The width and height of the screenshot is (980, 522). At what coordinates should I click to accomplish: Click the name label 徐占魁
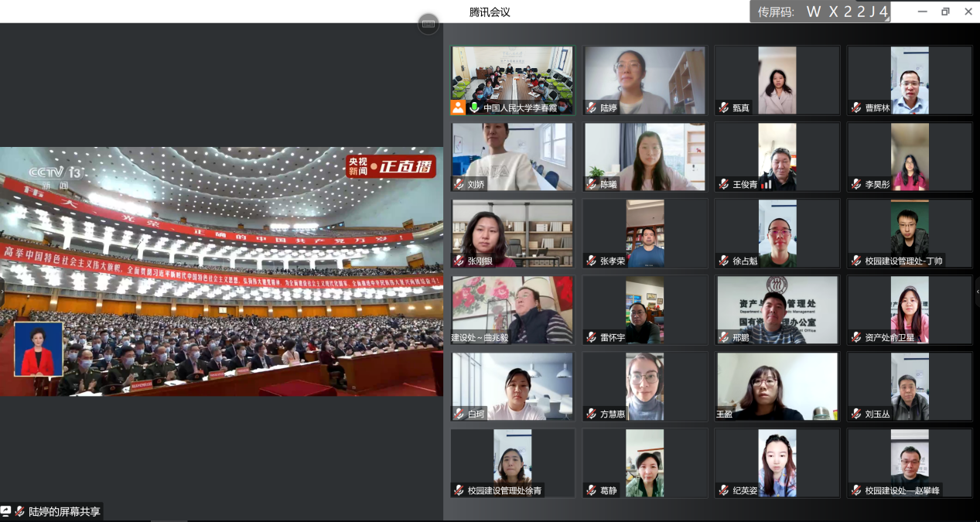click(x=745, y=261)
